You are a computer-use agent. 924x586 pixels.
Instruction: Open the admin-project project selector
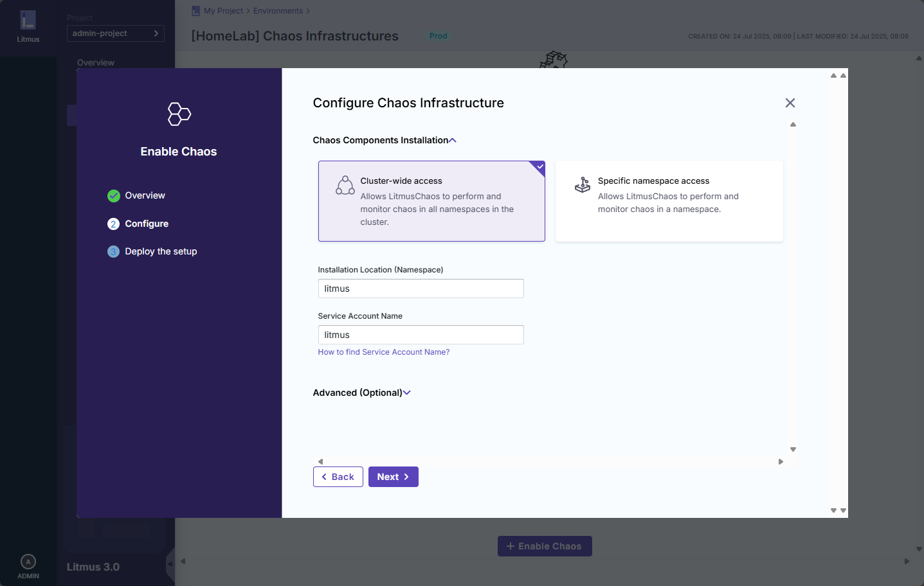point(116,33)
